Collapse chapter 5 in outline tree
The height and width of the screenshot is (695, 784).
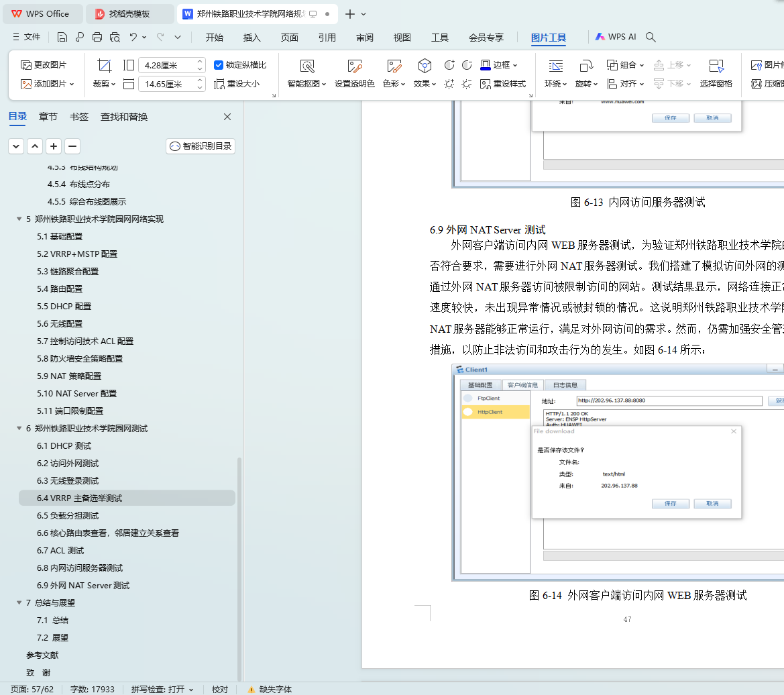pos(19,219)
